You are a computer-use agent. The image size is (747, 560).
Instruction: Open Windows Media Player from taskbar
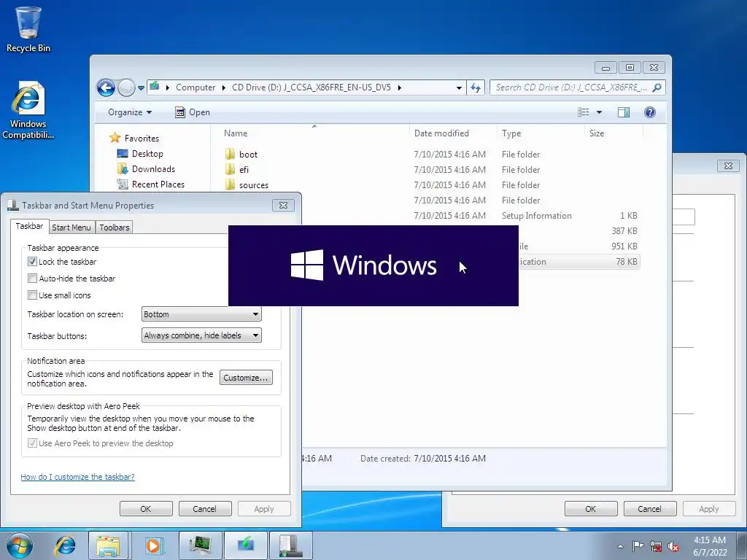tap(153, 545)
